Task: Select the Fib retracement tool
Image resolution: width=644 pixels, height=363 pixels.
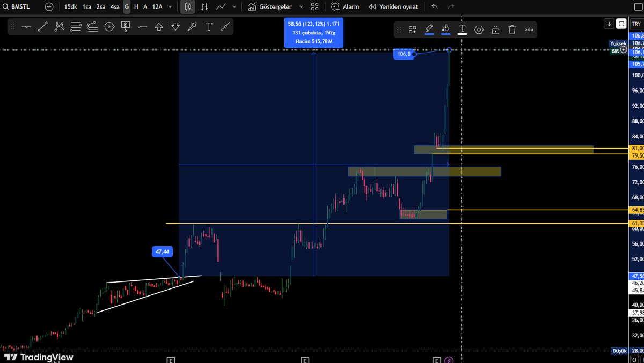Action: [x=76, y=27]
